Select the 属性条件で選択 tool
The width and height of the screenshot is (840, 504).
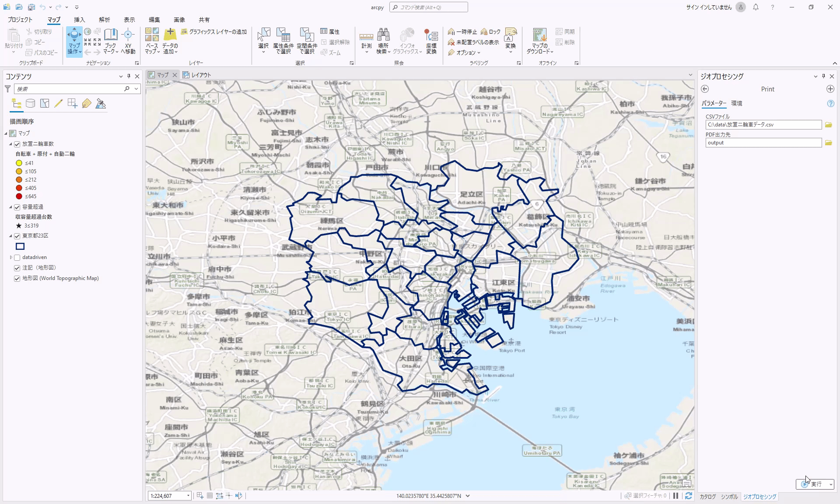click(x=283, y=41)
